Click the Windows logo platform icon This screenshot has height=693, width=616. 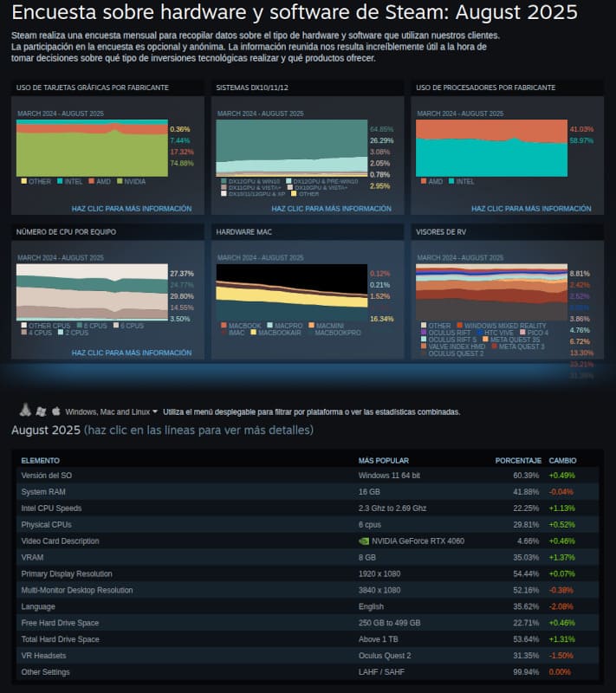click(41, 411)
